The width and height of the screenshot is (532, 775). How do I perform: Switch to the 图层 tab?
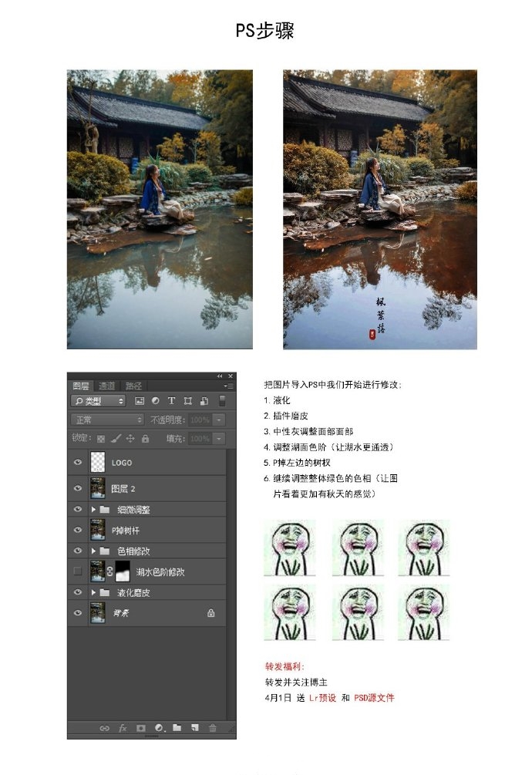click(81, 386)
